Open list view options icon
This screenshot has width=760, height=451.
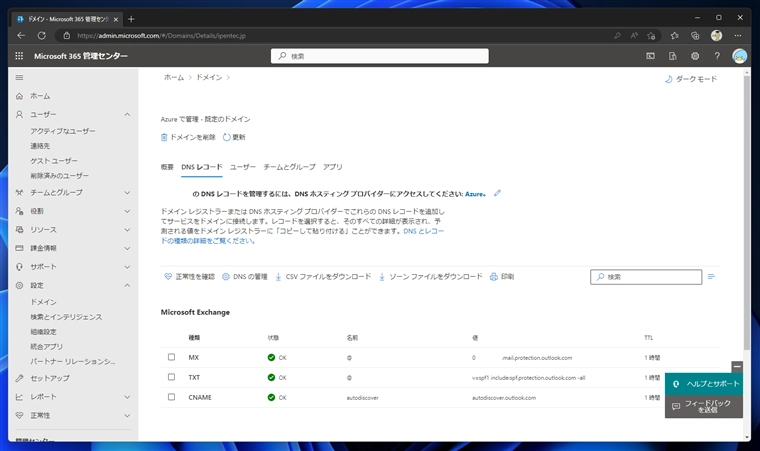pos(711,276)
